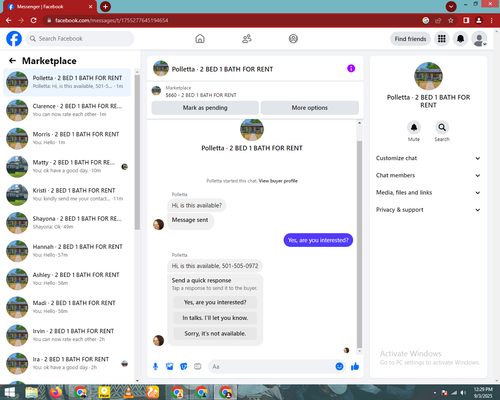This screenshot has width=500, height=400.
Task: Open Irvin conversation in chat list
Action: pos(67,335)
